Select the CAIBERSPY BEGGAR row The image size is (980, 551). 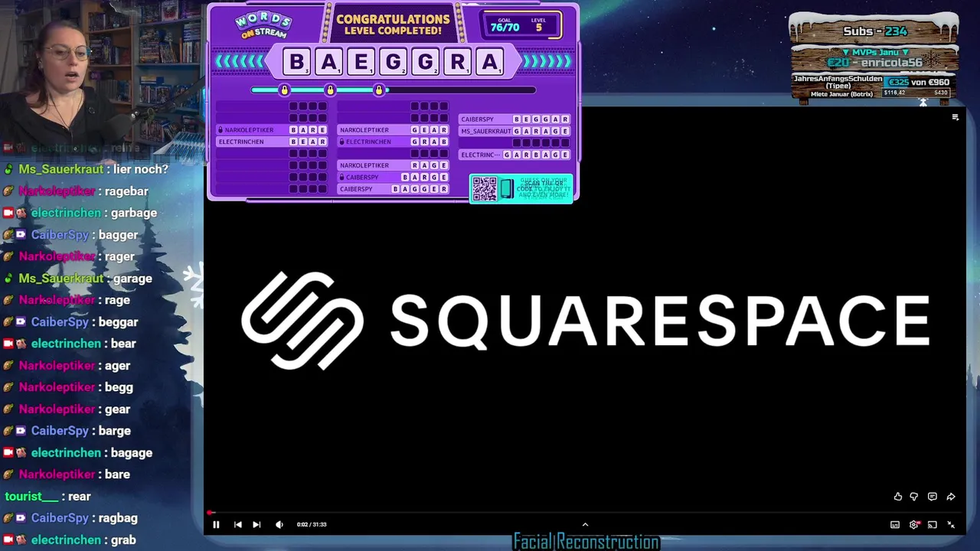[x=514, y=119]
